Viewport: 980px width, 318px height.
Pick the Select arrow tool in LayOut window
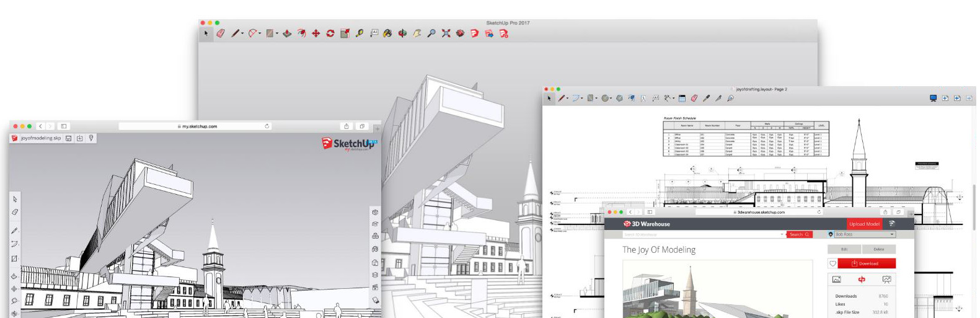pyautogui.click(x=549, y=98)
